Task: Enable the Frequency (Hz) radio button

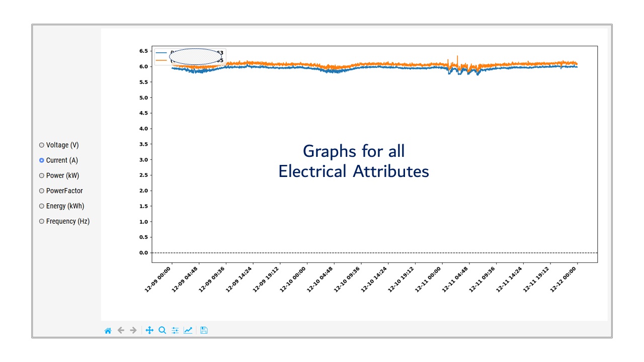Action: (x=42, y=221)
